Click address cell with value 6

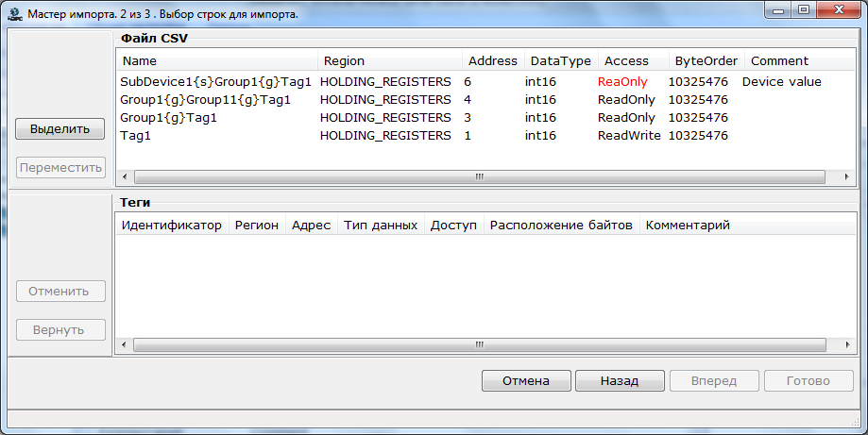(x=468, y=82)
